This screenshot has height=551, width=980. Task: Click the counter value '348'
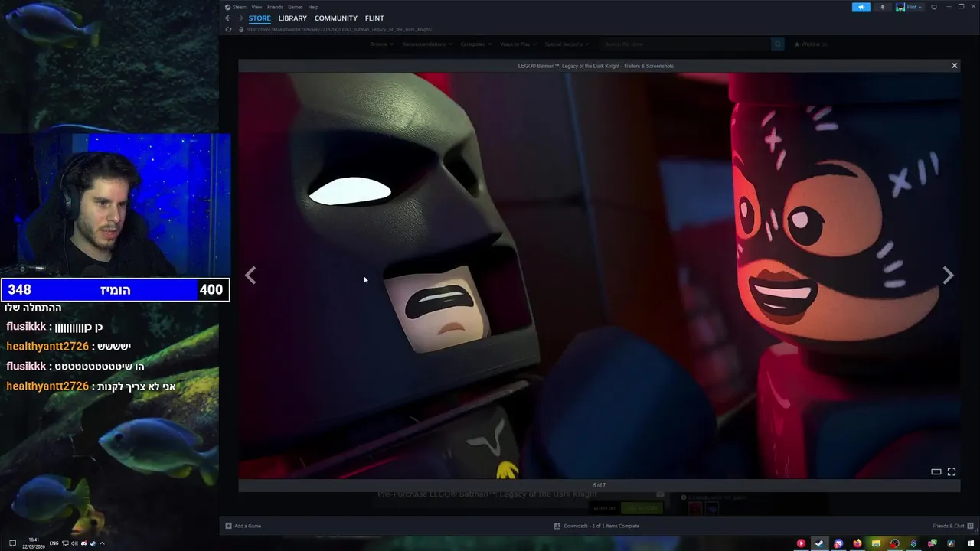pyautogui.click(x=19, y=290)
